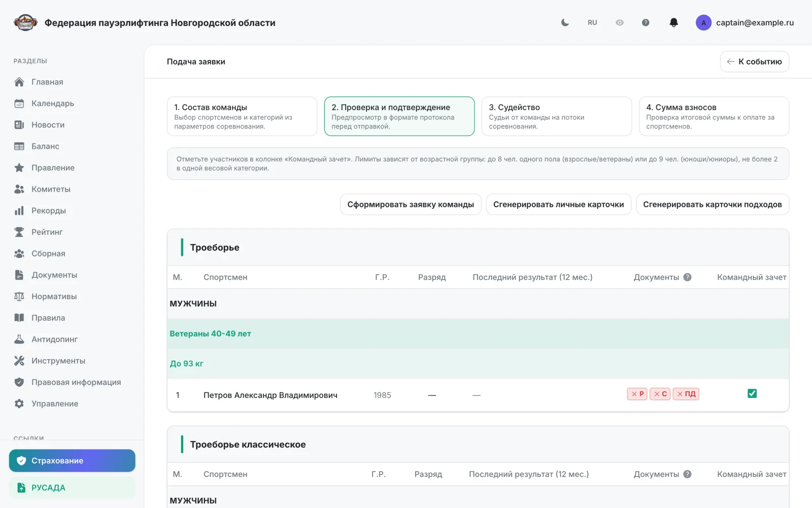Return via К событию button
This screenshot has height=508, width=812.
[754, 61]
